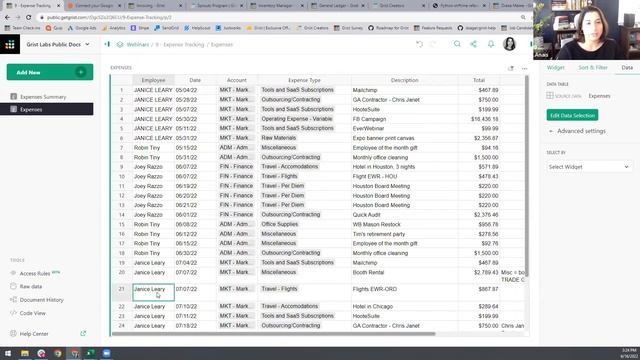Click expand widget icon above table
Screen dimensions: 640x360
511,68
